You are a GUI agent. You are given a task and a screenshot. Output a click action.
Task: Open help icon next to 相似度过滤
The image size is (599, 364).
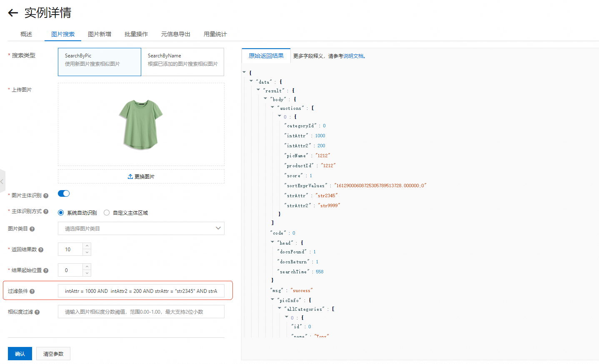37,312
